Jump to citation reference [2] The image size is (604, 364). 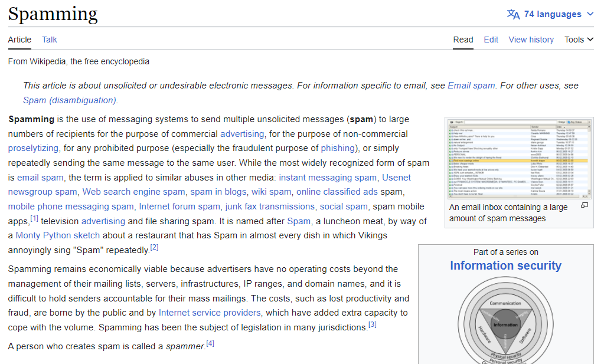coord(154,247)
